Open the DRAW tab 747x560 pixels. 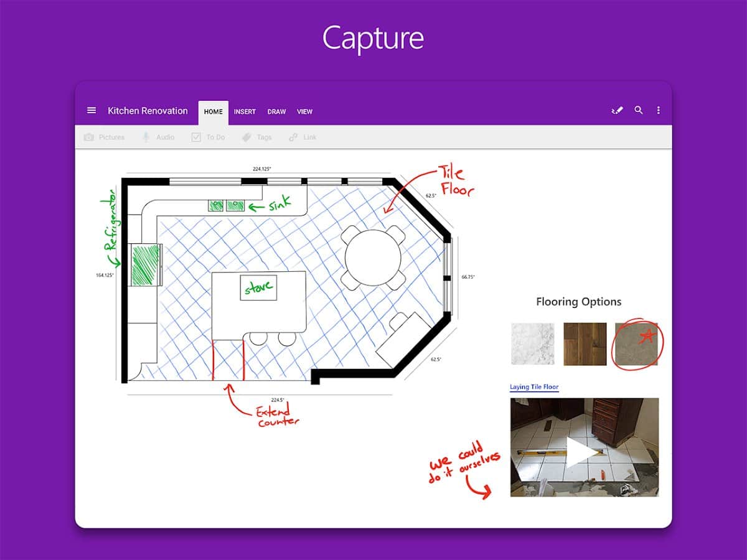point(276,112)
